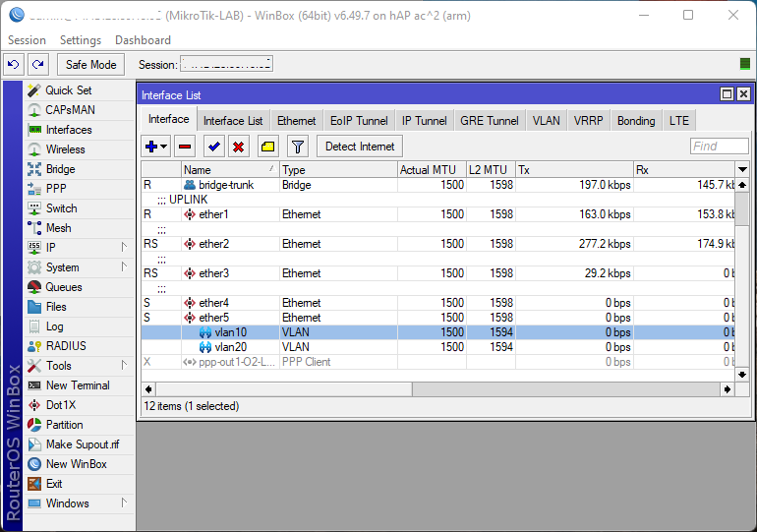Select the vlan20 interface row
The image size is (757, 532).
point(438,347)
